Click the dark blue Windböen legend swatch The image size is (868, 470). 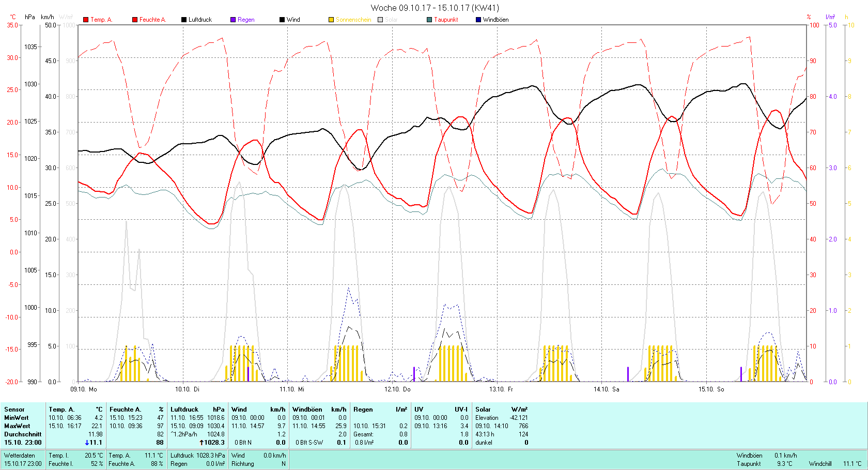pyautogui.click(x=478, y=20)
